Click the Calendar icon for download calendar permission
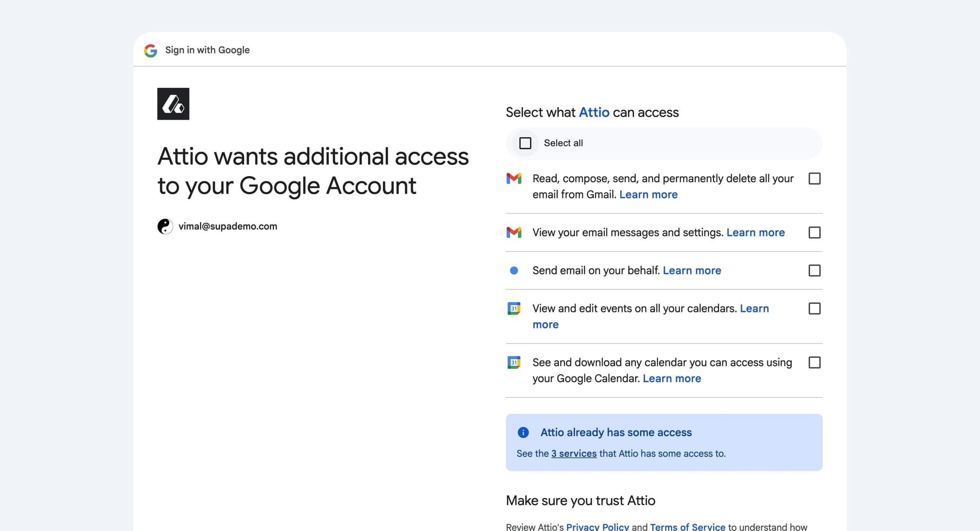 click(514, 363)
